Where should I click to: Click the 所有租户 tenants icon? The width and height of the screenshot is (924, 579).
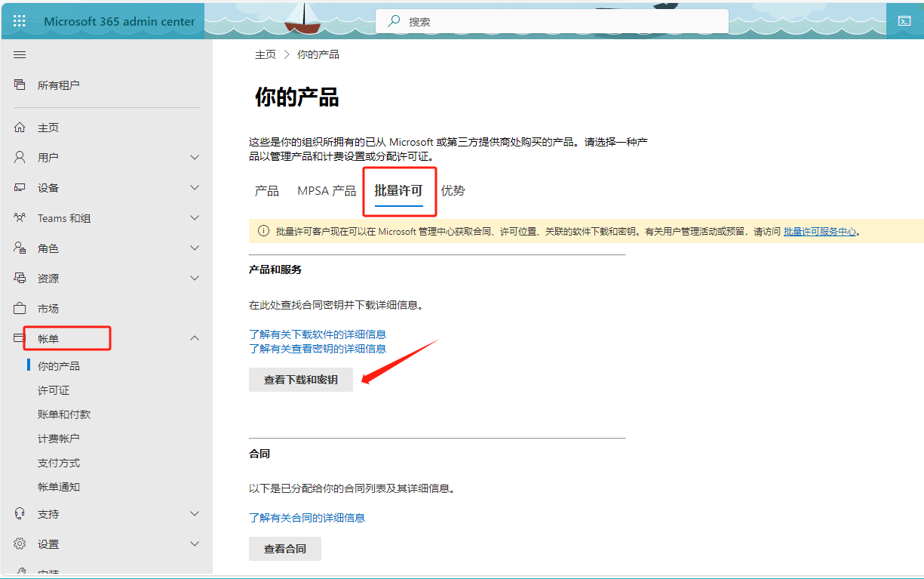(20, 85)
